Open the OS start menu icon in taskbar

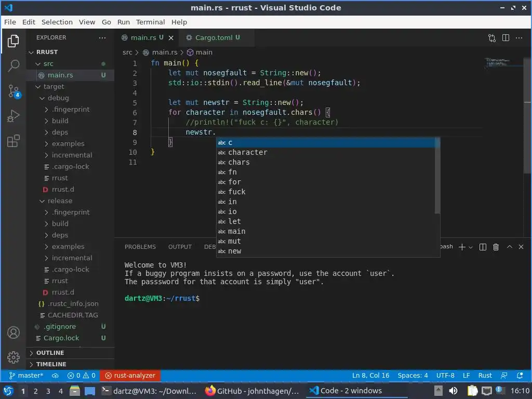point(8,391)
